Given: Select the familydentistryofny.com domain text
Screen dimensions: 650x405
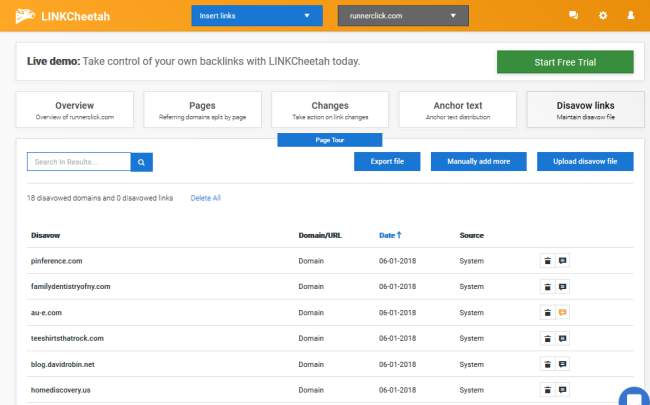Looking at the screenshot, I should [x=70, y=286].
